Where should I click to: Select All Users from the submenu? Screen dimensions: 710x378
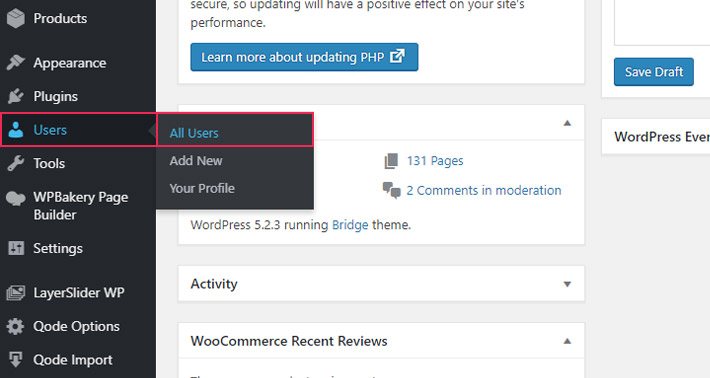tap(194, 133)
